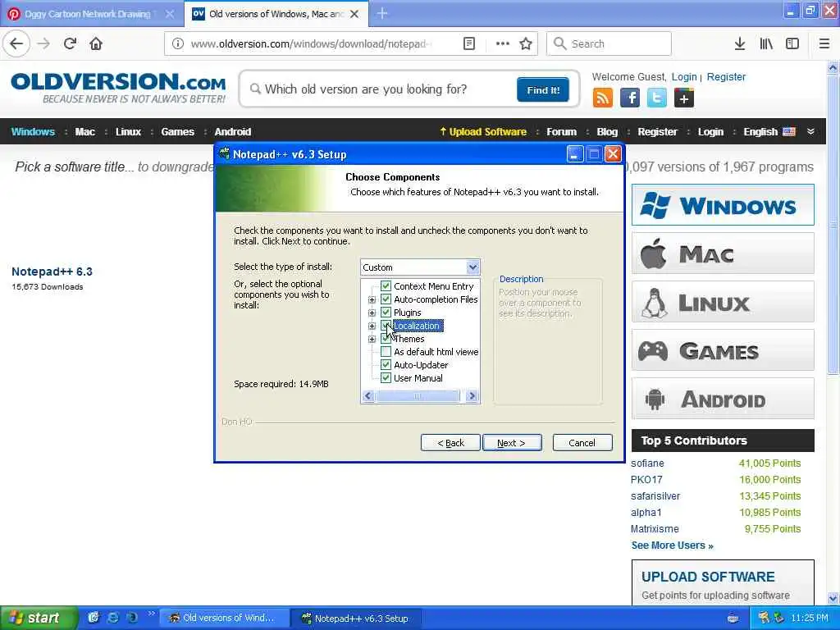Click the Firefox Search box

coord(609,43)
